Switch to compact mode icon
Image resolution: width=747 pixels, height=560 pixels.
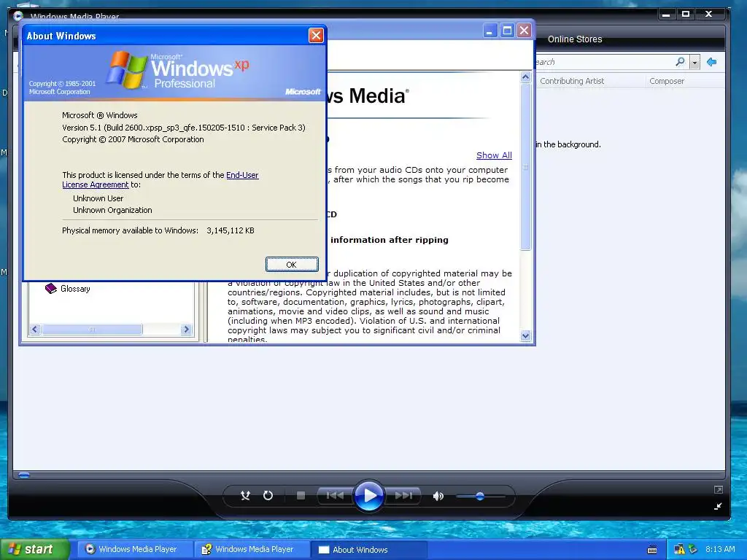tap(718, 506)
